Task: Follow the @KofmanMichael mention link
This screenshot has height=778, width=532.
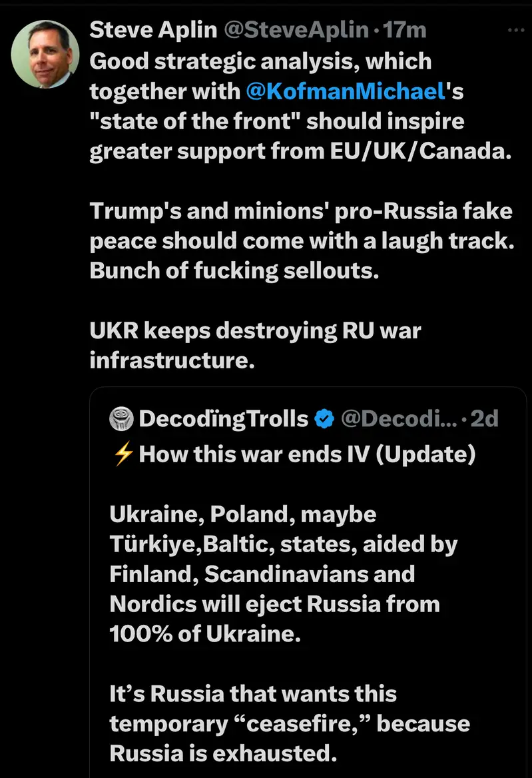Action: point(348,91)
